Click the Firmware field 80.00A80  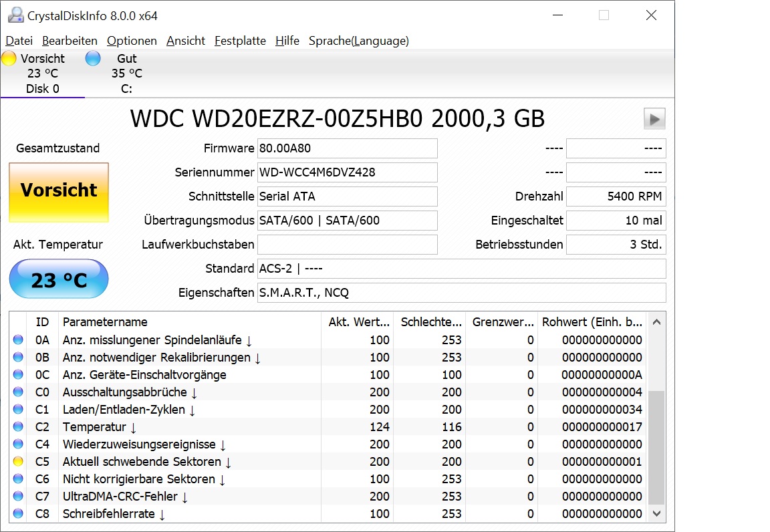pyautogui.click(x=347, y=148)
